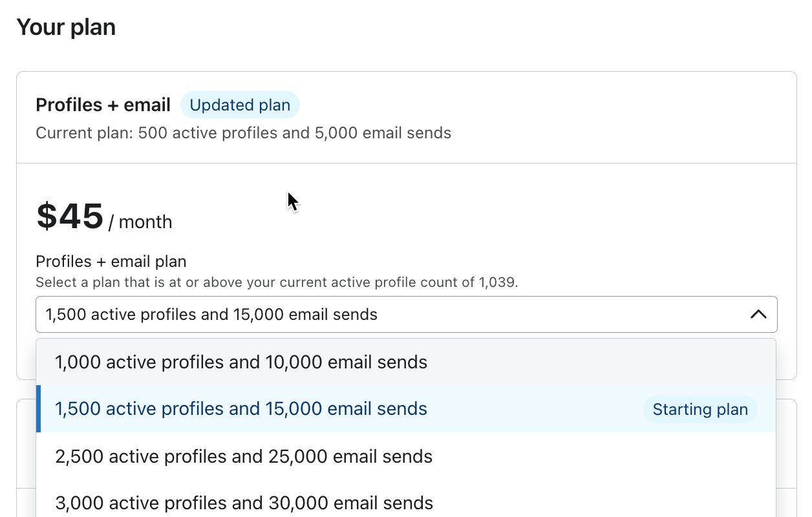Click the $45 price amount
812x517 pixels.
(x=70, y=216)
